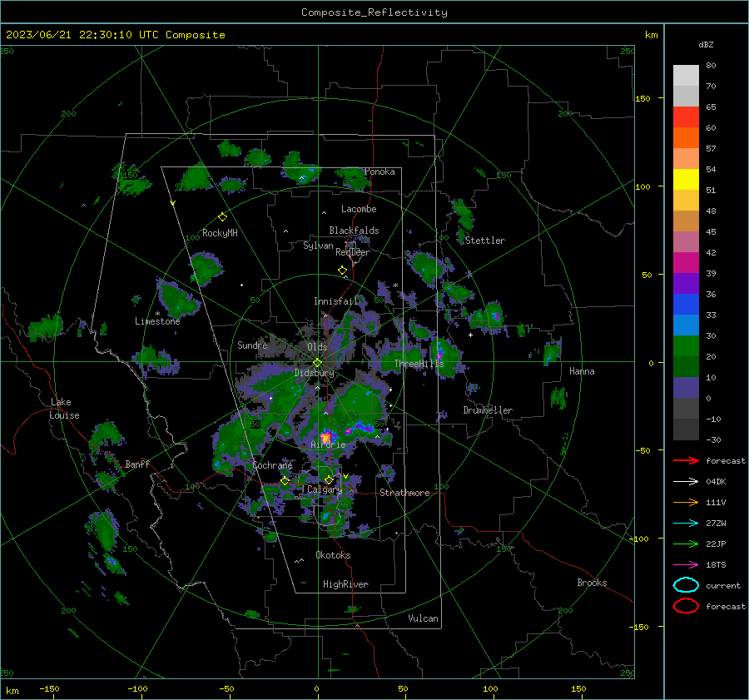
Task: Click the Didsbury city label
Action: pyautogui.click(x=314, y=373)
